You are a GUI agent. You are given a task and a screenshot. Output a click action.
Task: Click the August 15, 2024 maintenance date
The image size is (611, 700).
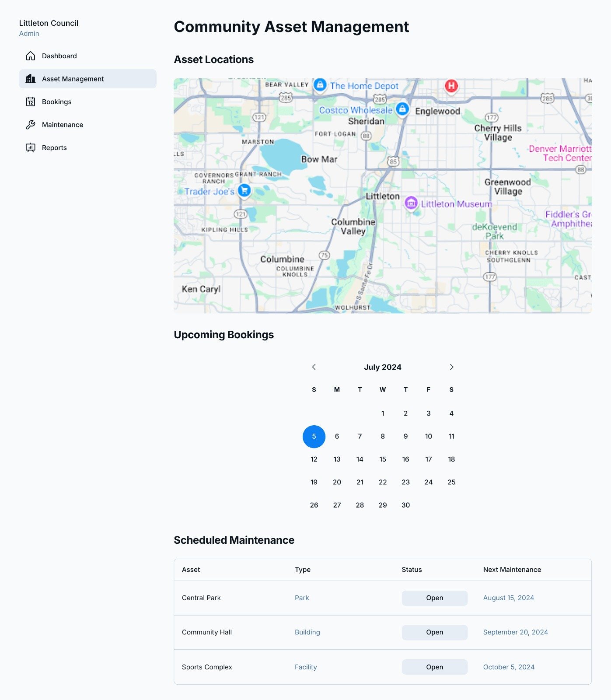[x=508, y=598]
